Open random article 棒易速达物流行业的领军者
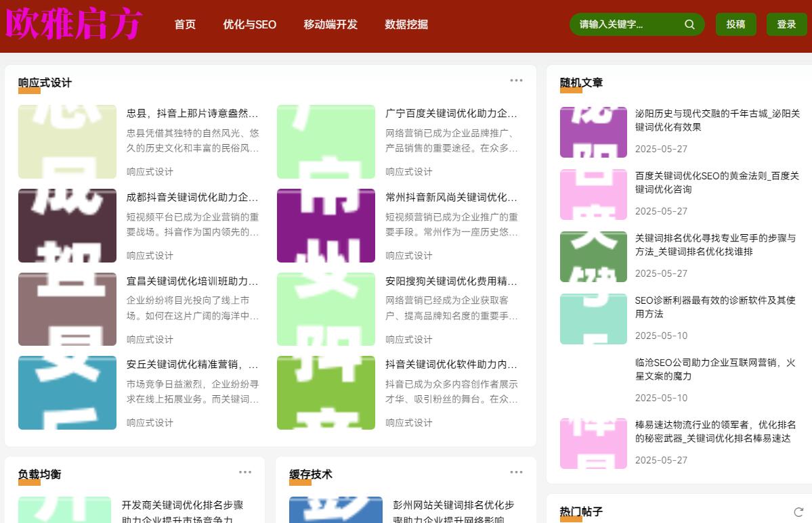The image size is (812, 523). point(715,432)
